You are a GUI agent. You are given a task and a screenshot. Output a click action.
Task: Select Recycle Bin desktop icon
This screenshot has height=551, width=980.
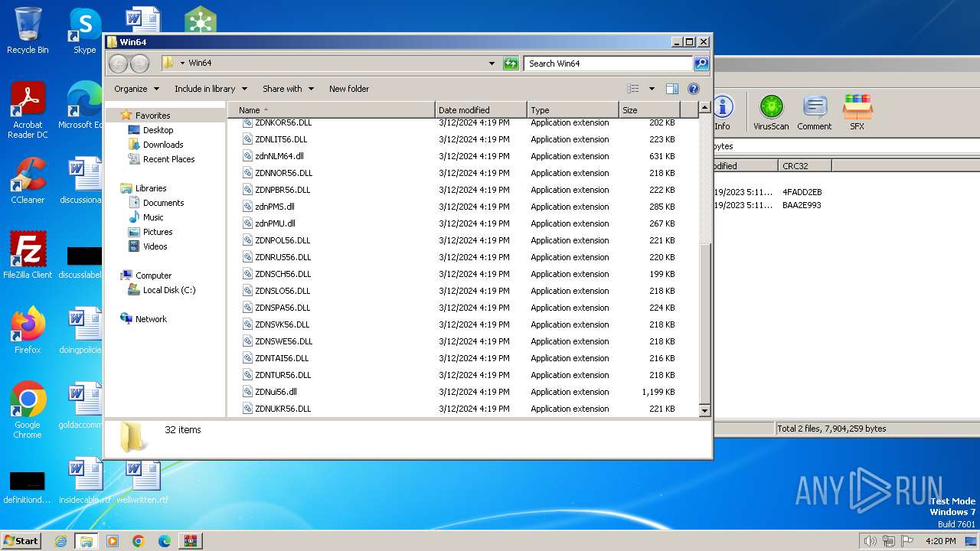point(28,31)
